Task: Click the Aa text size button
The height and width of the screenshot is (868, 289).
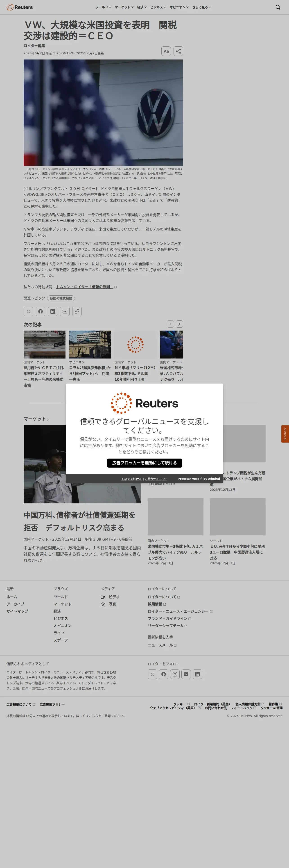Action: 166,51
